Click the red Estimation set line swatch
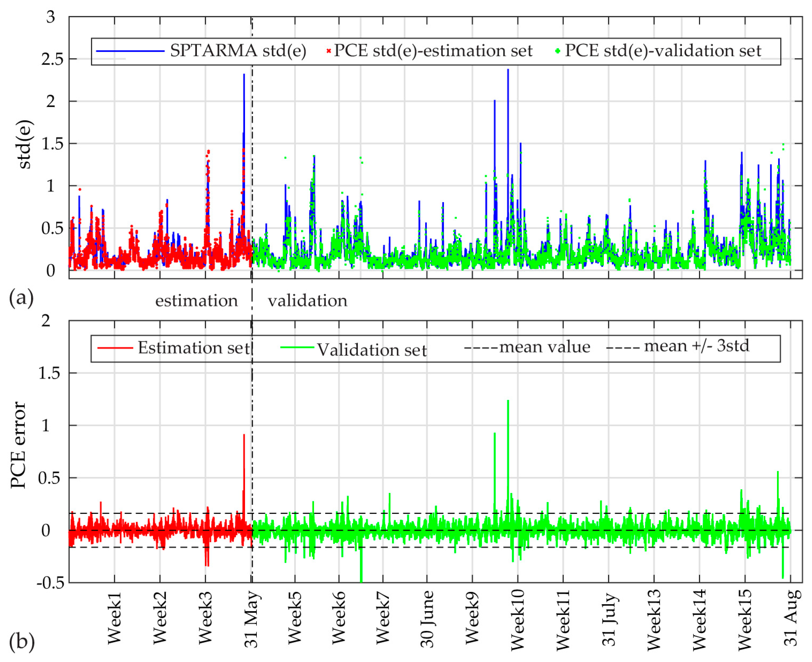This screenshot has height=662, width=812. tap(115, 348)
